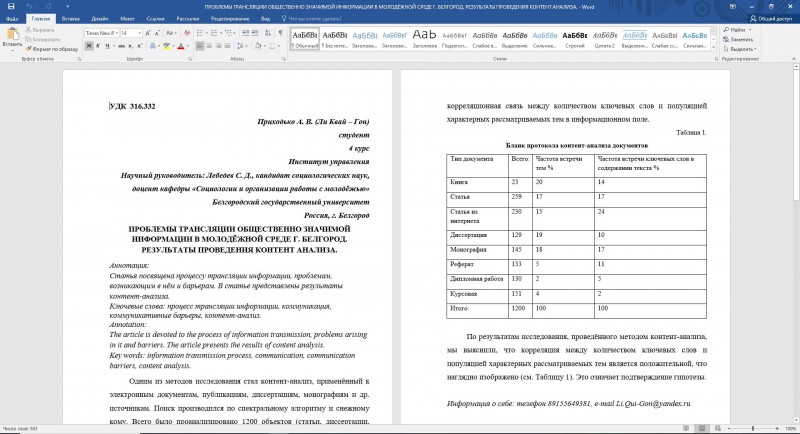Switch to the Дизайн tab

(x=99, y=19)
